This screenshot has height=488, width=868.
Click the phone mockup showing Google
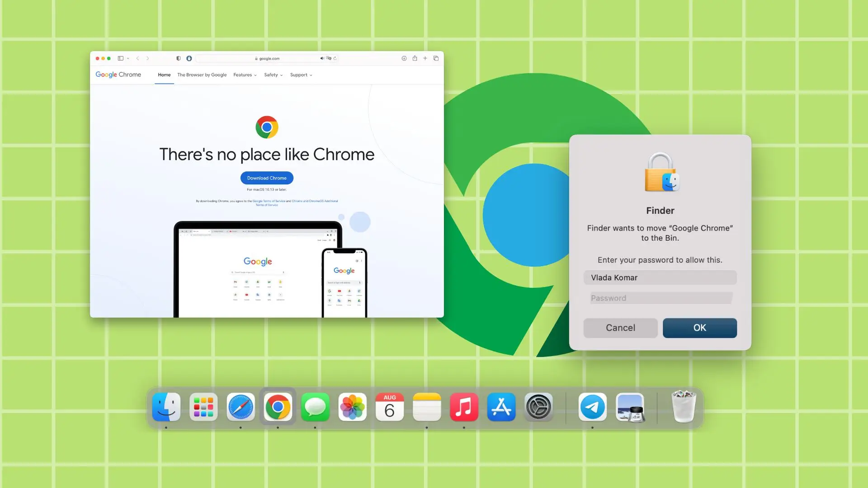(x=344, y=283)
